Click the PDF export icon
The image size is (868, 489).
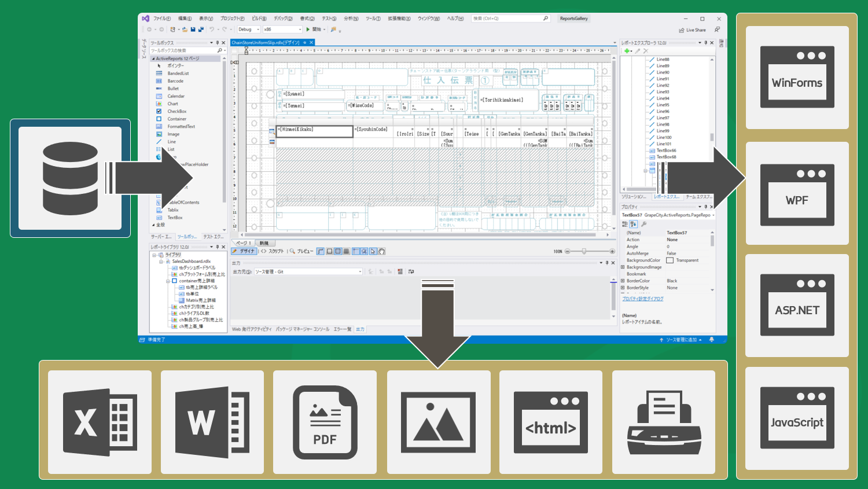(325, 422)
